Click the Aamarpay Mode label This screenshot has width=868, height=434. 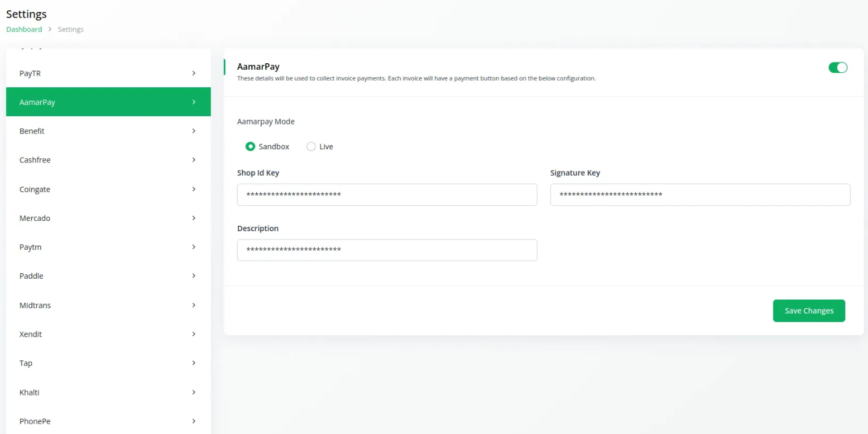tap(266, 121)
